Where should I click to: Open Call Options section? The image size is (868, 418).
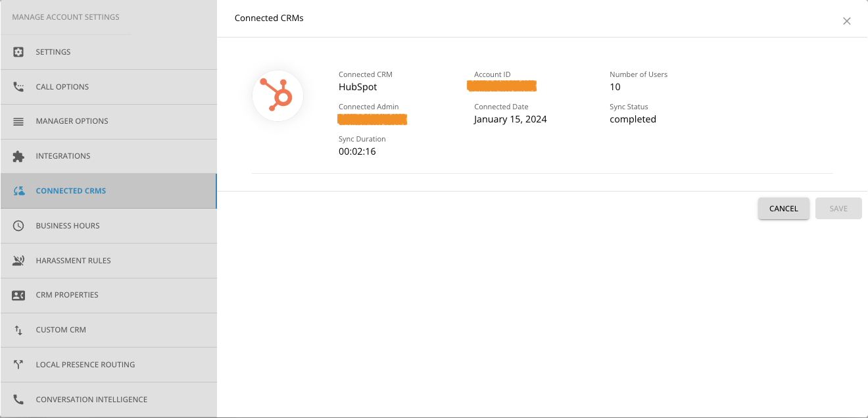108,87
